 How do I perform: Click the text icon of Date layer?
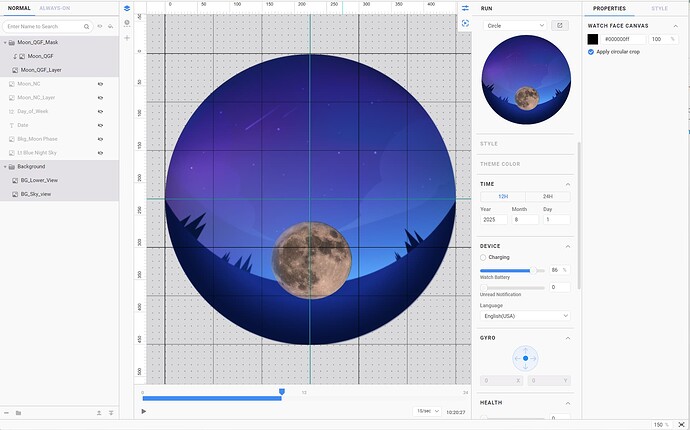pos(11,125)
